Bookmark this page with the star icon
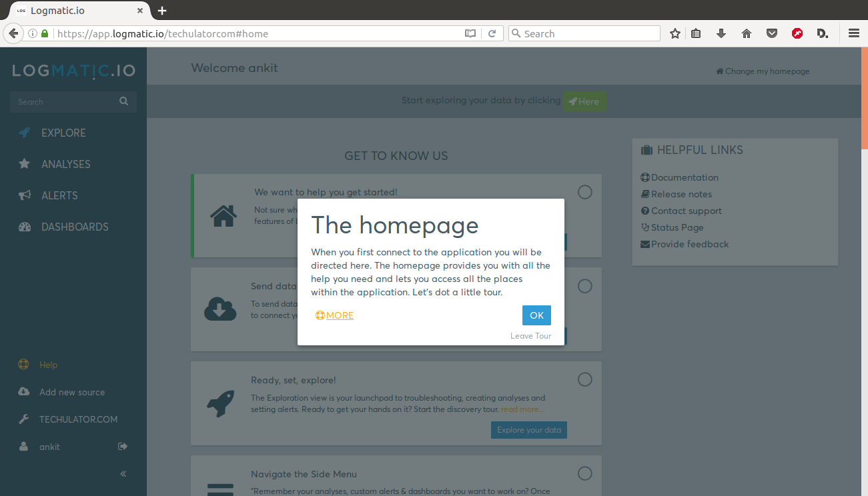868x496 pixels. point(675,33)
